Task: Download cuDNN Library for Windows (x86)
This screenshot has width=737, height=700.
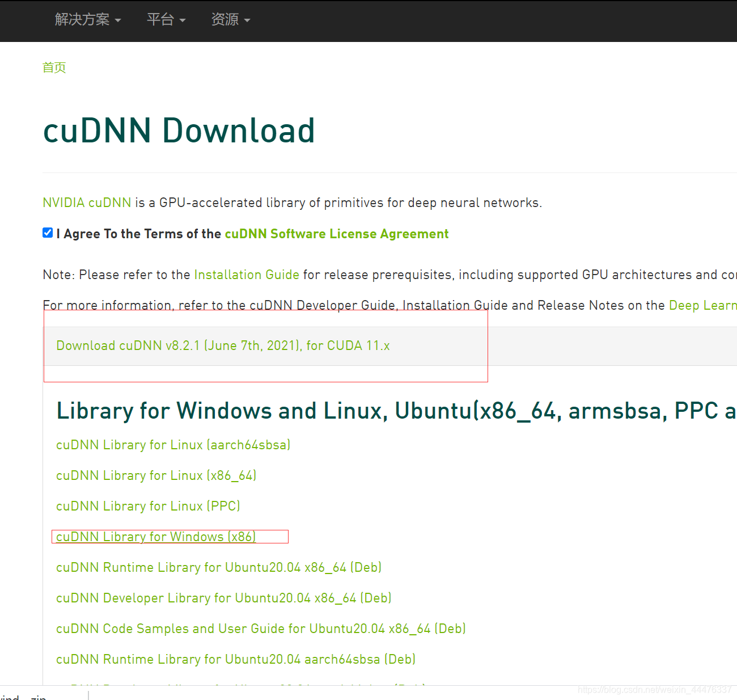Action: click(x=156, y=537)
